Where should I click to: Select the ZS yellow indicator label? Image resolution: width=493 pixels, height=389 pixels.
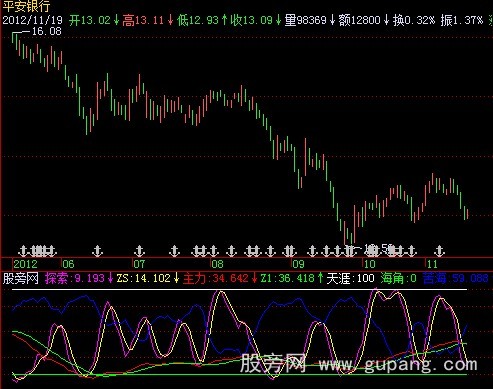144,278
